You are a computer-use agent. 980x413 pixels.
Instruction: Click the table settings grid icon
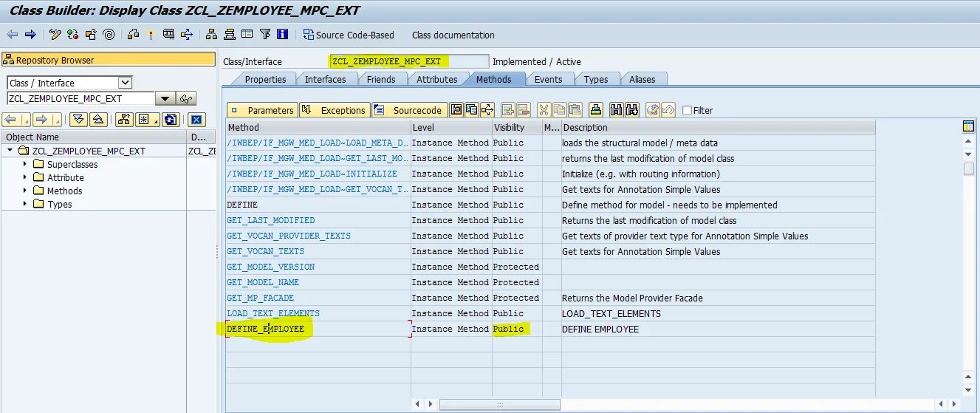(968, 126)
